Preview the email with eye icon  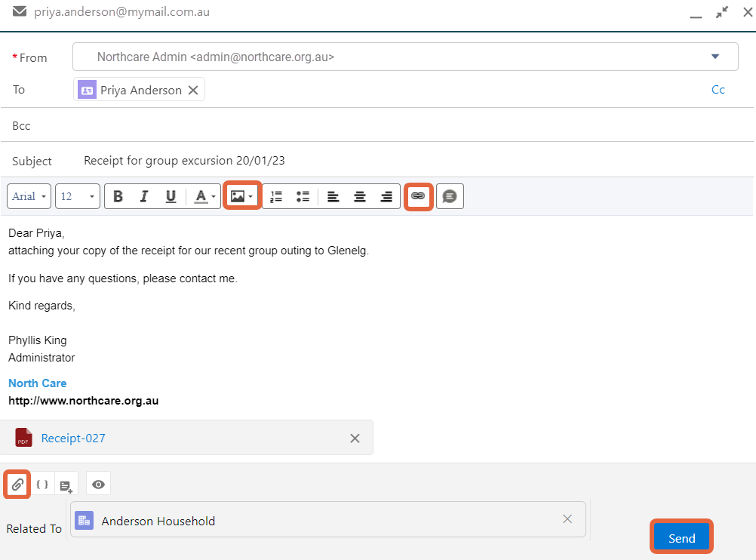coord(98,485)
